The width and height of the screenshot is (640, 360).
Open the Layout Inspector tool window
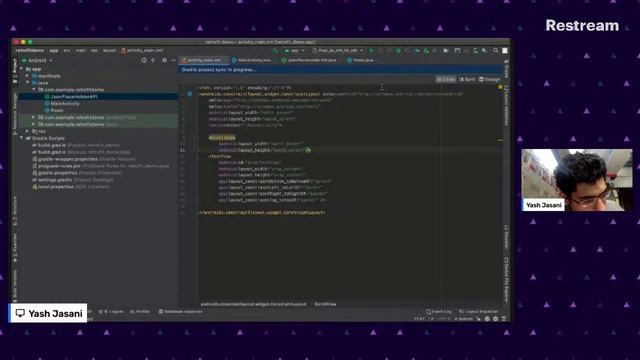[479, 311]
